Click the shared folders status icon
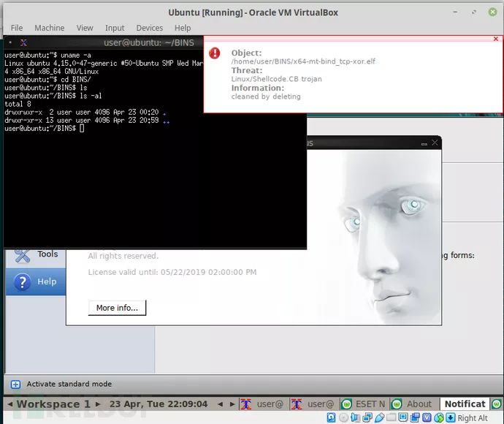 [392, 417]
